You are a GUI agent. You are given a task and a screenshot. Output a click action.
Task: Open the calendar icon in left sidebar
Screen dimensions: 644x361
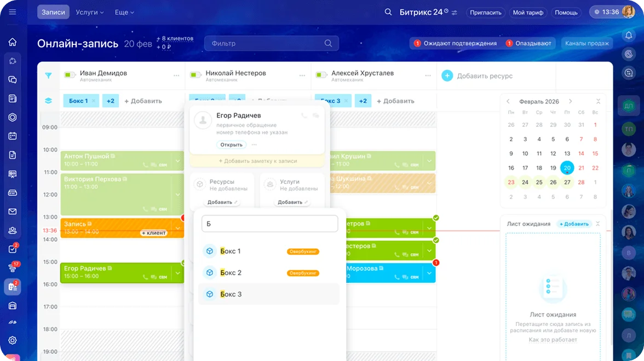tap(13, 136)
